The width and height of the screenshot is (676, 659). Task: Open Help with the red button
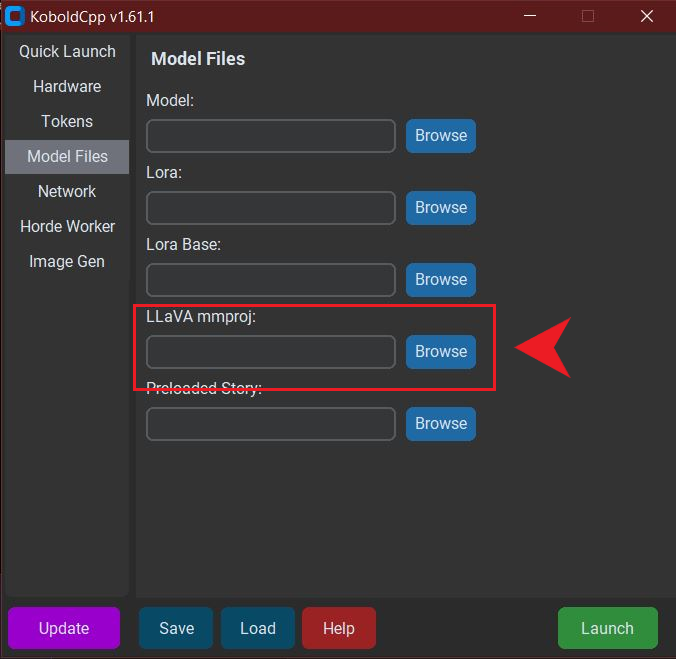point(339,628)
